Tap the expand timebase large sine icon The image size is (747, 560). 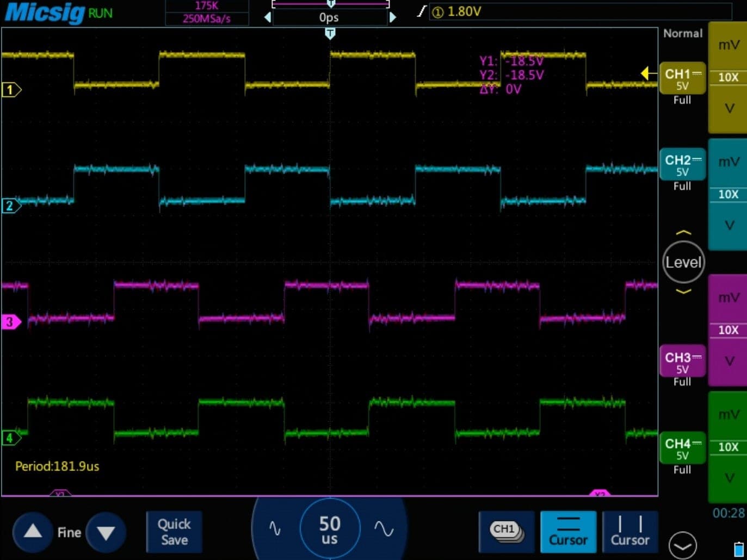pyautogui.click(x=384, y=528)
